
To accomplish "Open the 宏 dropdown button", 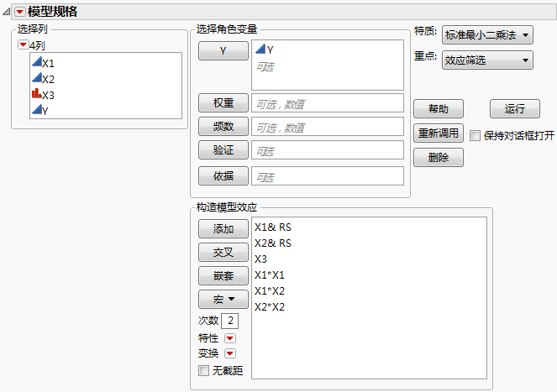I will 223,300.
